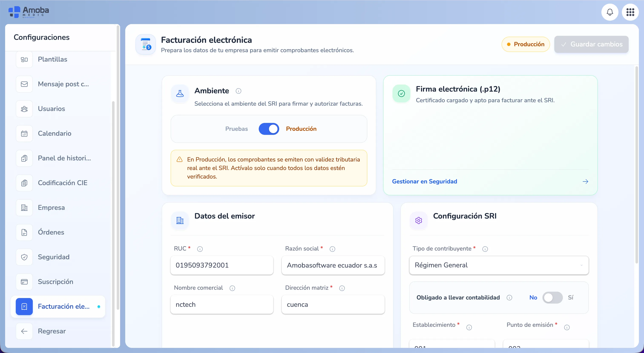Click the sidebar vertical scrollbar
Image resolution: width=644 pixels, height=353 pixels.
[118, 167]
